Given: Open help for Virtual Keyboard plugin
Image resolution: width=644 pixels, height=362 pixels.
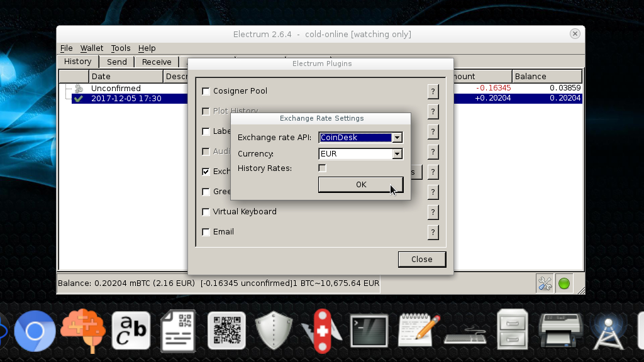Looking at the screenshot, I should coord(433,212).
